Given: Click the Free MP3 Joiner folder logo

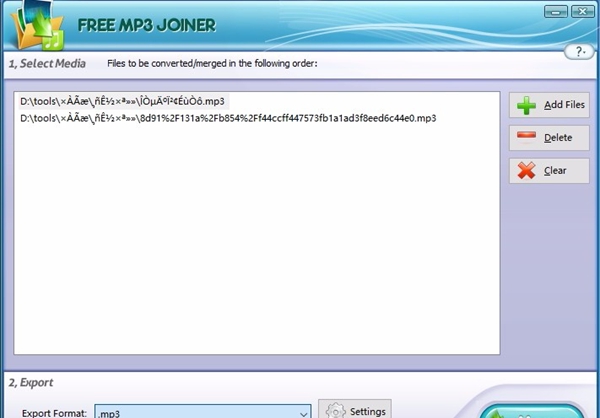Looking at the screenshot, I should [37, 25].
